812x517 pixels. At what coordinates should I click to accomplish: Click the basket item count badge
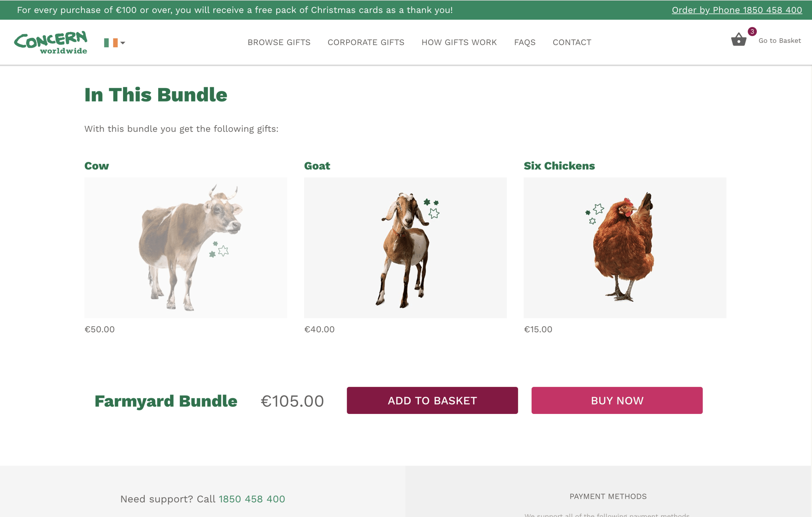coord(752,31)
